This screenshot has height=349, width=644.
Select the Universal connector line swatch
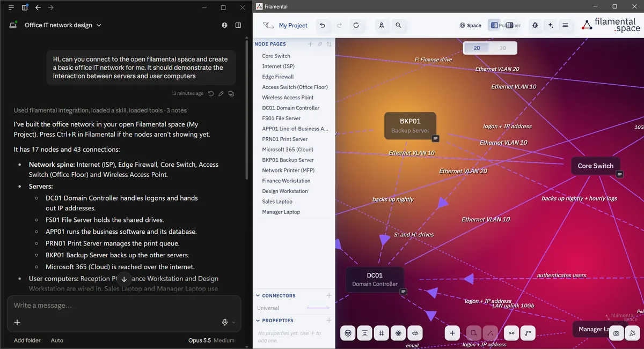pos(318,308)
